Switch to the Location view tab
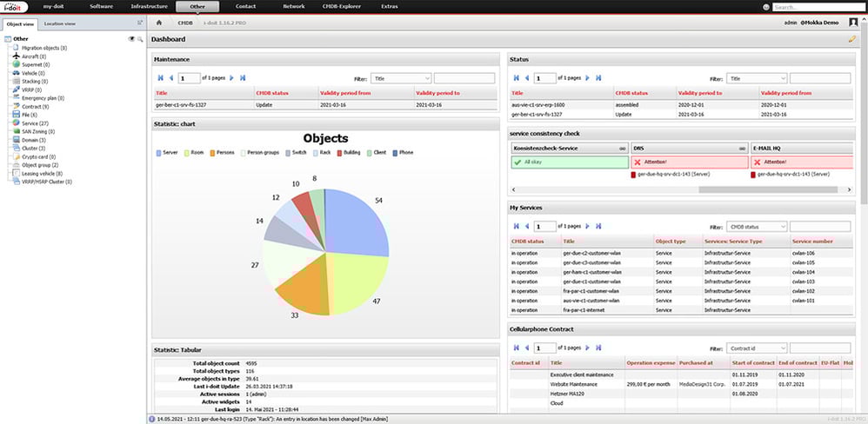The image size is (868, 424). point(60,23)
